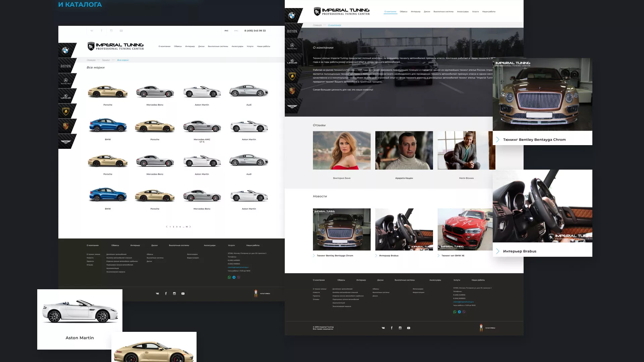644x362 pixels.
Task: Click VK icon in about-page footer bar
Action: 383,328
